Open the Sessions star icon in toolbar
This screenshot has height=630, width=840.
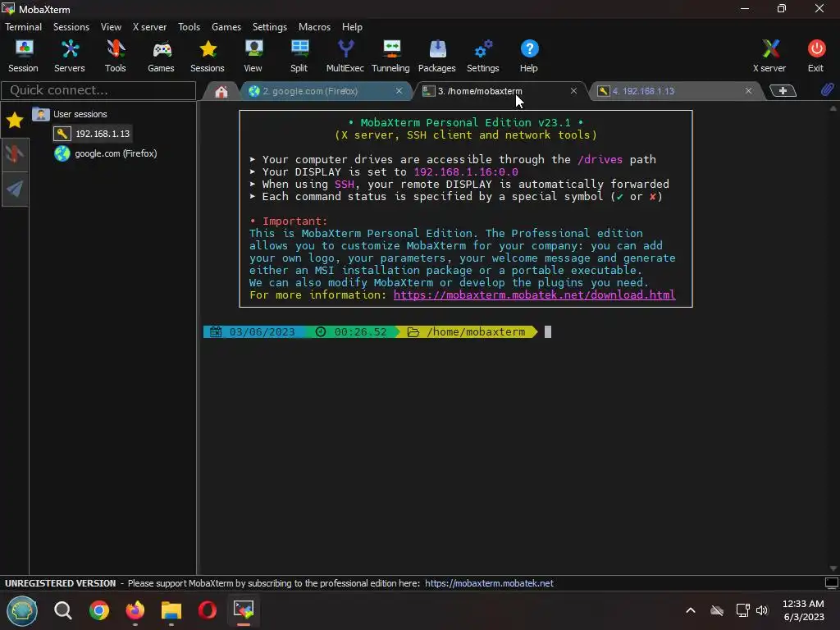click(x=208, y=56)
